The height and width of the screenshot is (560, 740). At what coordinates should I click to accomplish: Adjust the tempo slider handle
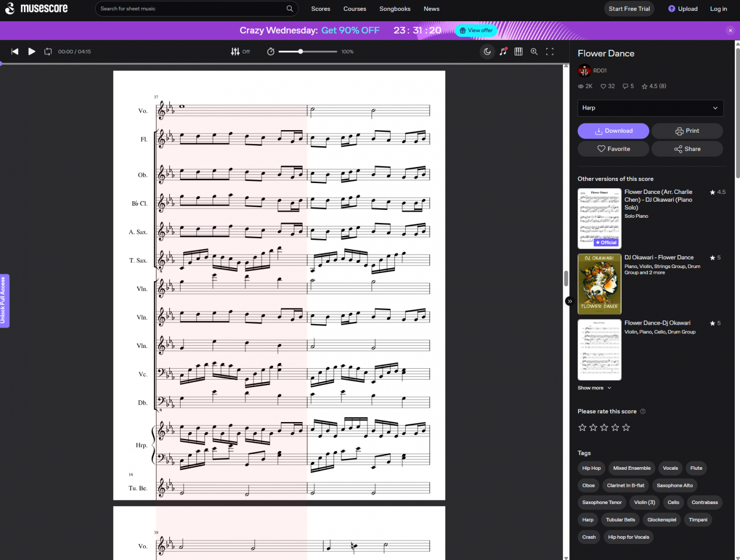(x=300, y=51)
